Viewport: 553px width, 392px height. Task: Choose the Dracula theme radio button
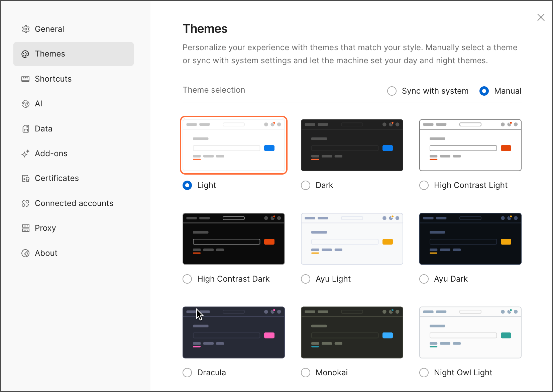[x=187, y=372]
